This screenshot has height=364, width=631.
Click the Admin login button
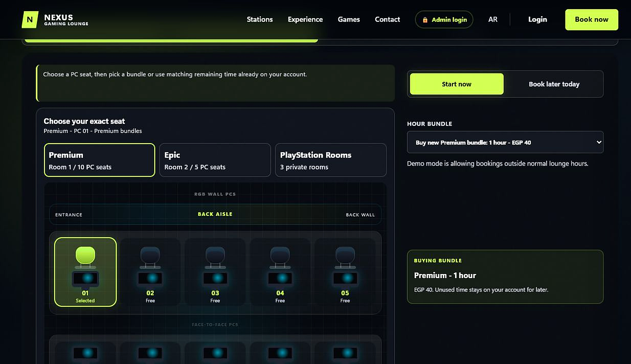pyautogui.click(x=444, y=19)
